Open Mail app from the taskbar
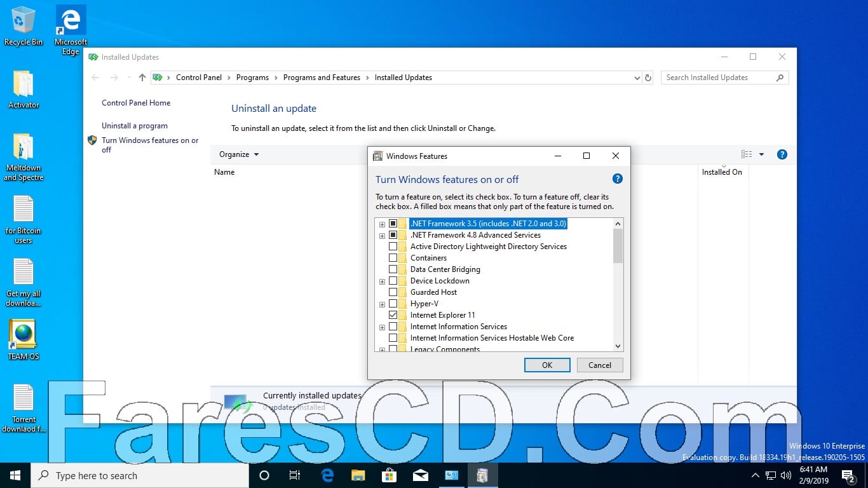 [420, 475]
